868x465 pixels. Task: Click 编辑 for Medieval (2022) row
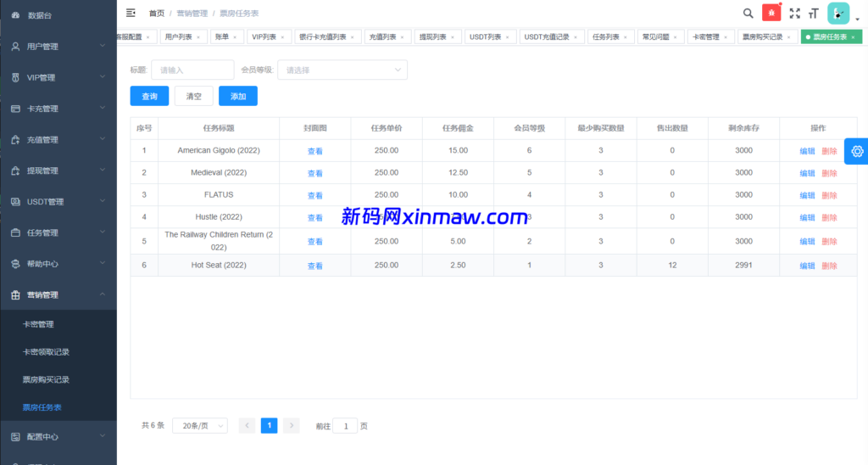(x=807, y=173)
